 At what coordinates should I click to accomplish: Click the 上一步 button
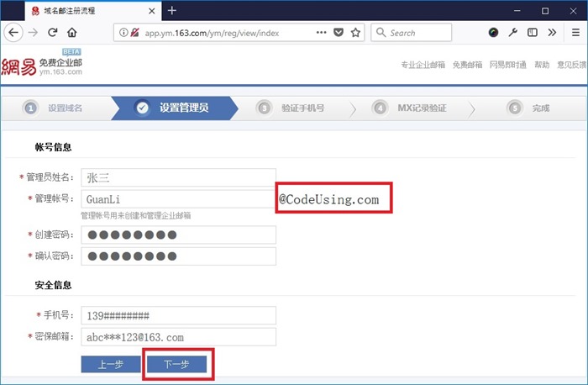tap(111, 364)
